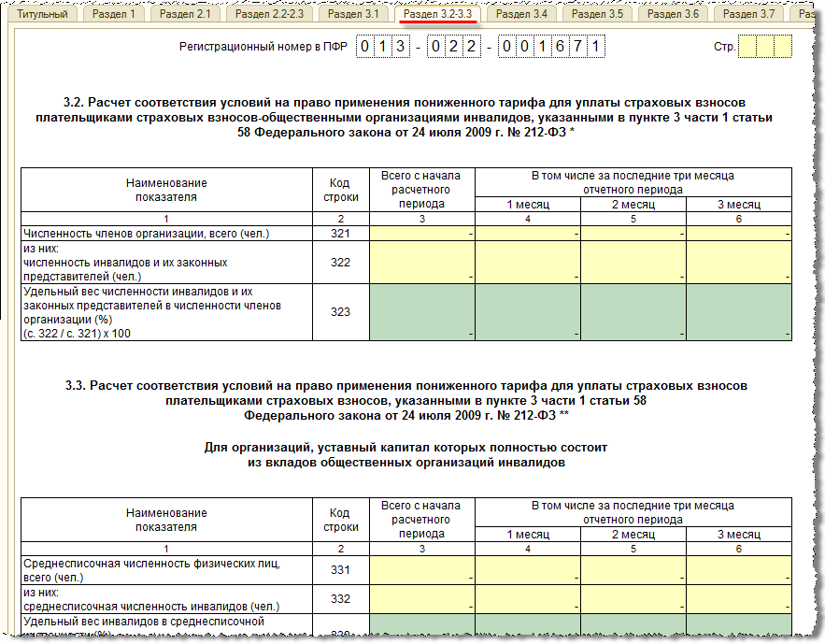
Task: Click the registration number 001671 block
Action: tap(551, 47)
